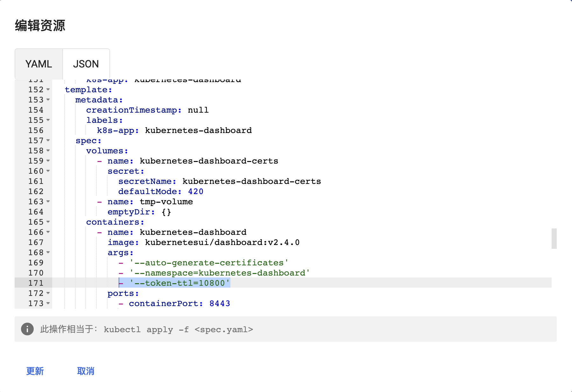
Task: Fold the volumes list at line 158
Action: coord(48,151)
